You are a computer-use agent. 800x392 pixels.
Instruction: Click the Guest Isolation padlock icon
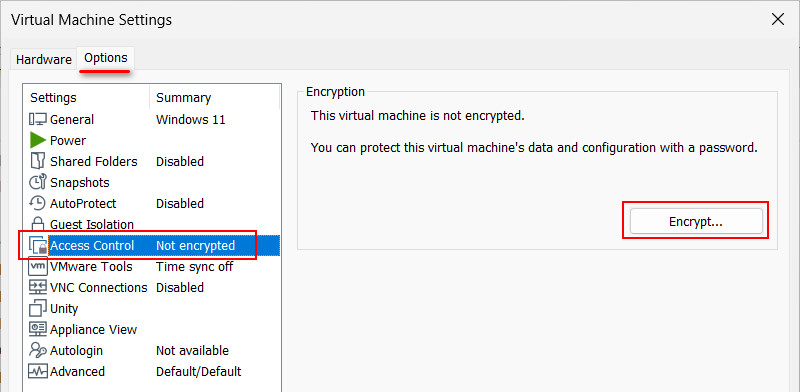tap(38, 224)
